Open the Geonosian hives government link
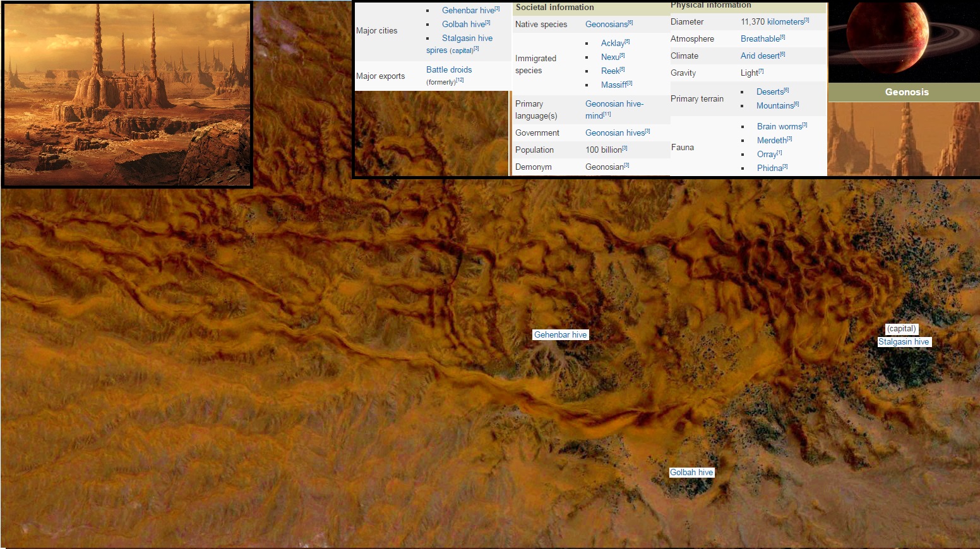The height and width of the screenshot is (549, 980). point(614,133)
